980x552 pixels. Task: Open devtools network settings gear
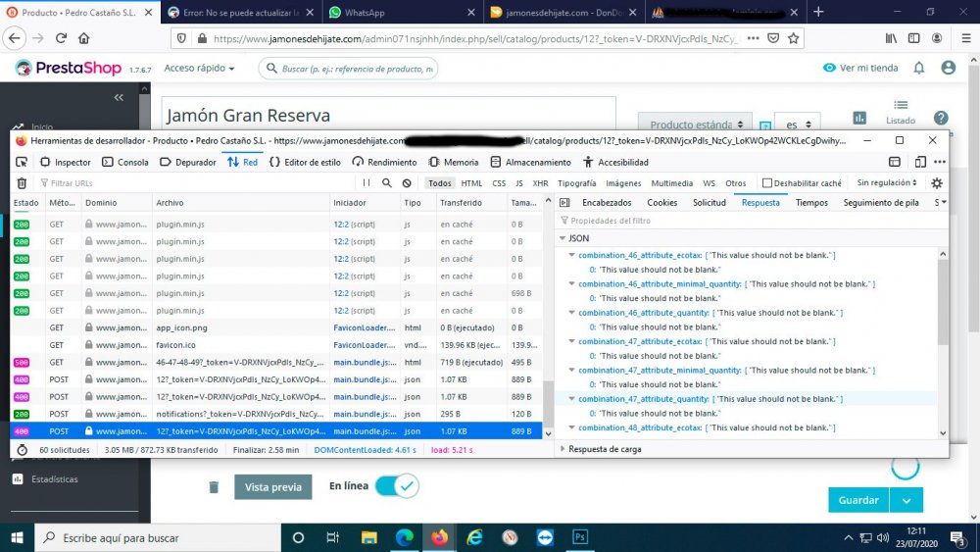point(936,183)
